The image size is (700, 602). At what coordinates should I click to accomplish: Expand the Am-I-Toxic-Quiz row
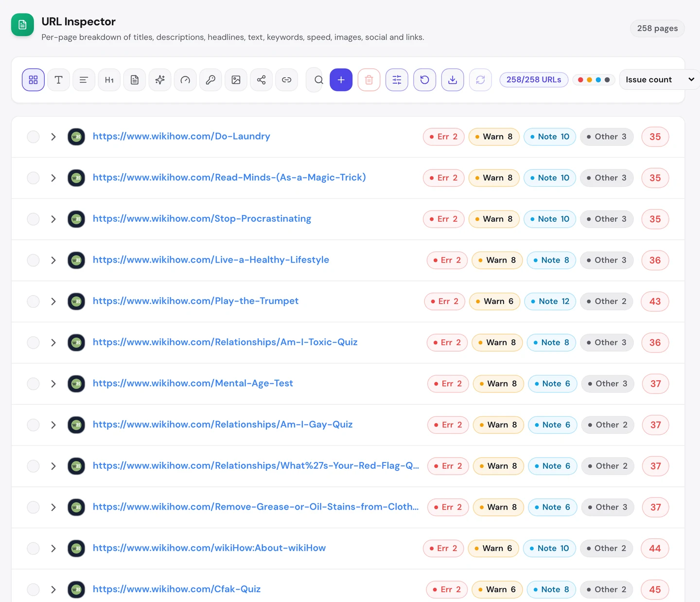[x=53, y=343]
